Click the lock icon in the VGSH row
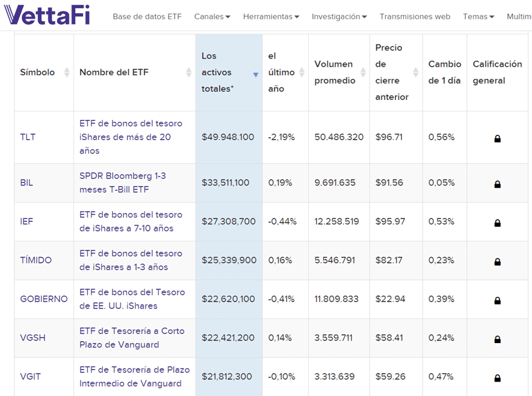This screenshot has width=532, height=396. (497, 339)
